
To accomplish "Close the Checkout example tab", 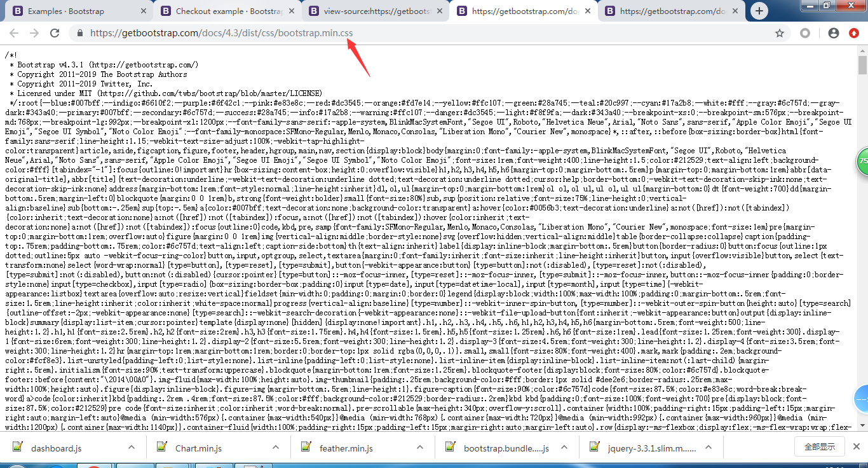I will point(291,11).
